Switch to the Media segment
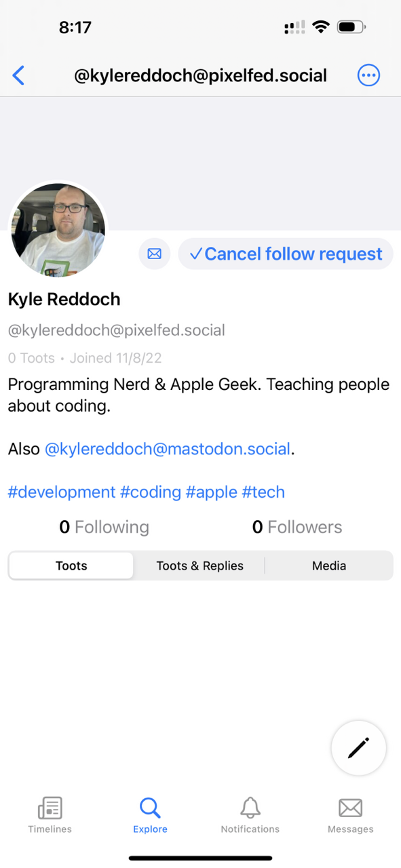The image size is (401, 868). click(329, 566)
